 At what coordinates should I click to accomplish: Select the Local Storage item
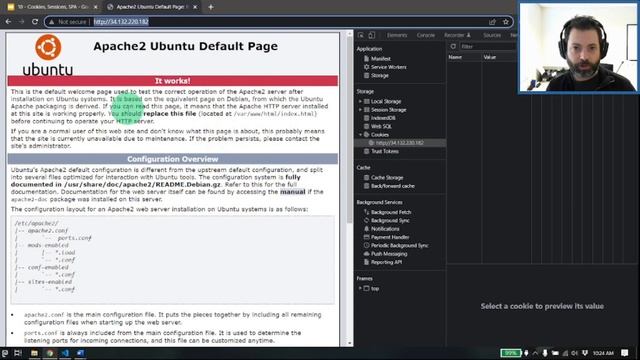(x=386, y=101)
